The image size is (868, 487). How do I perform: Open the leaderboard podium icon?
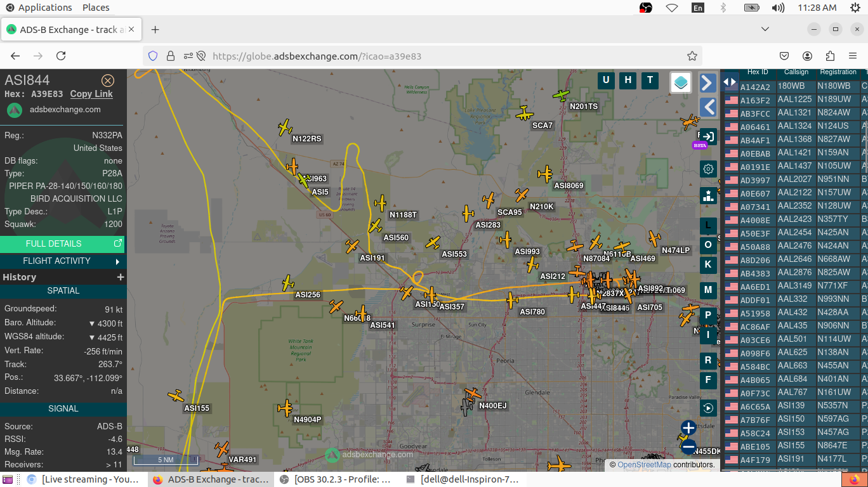[708, 195]
